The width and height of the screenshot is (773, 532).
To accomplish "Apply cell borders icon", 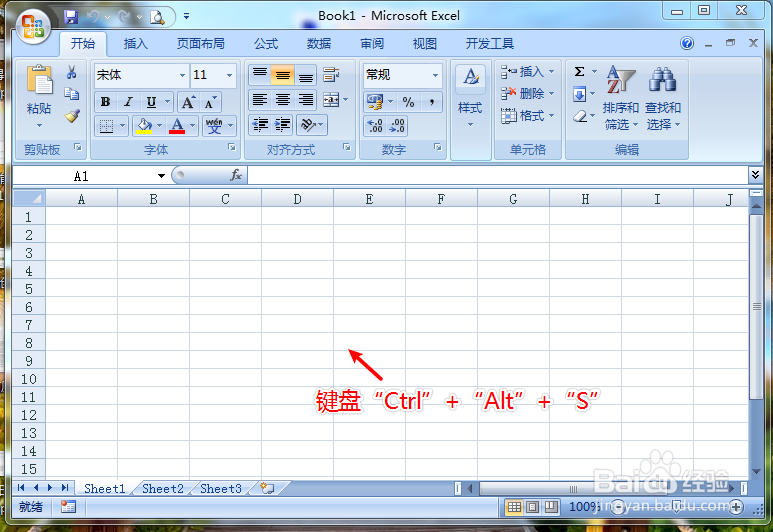I will point(106,126).
